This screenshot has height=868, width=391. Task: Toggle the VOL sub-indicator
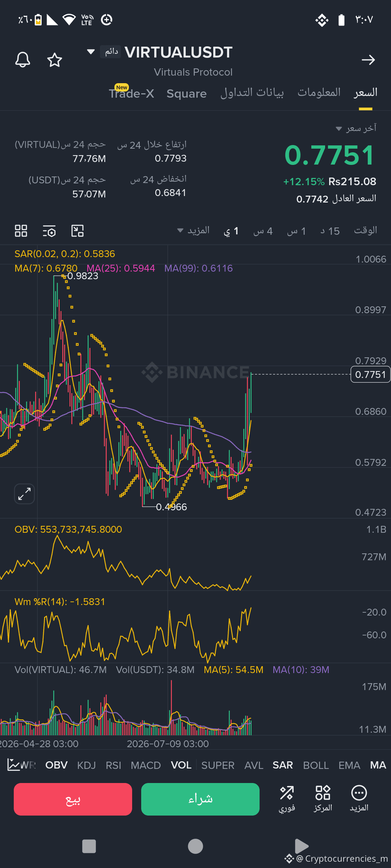pos(181,765)
